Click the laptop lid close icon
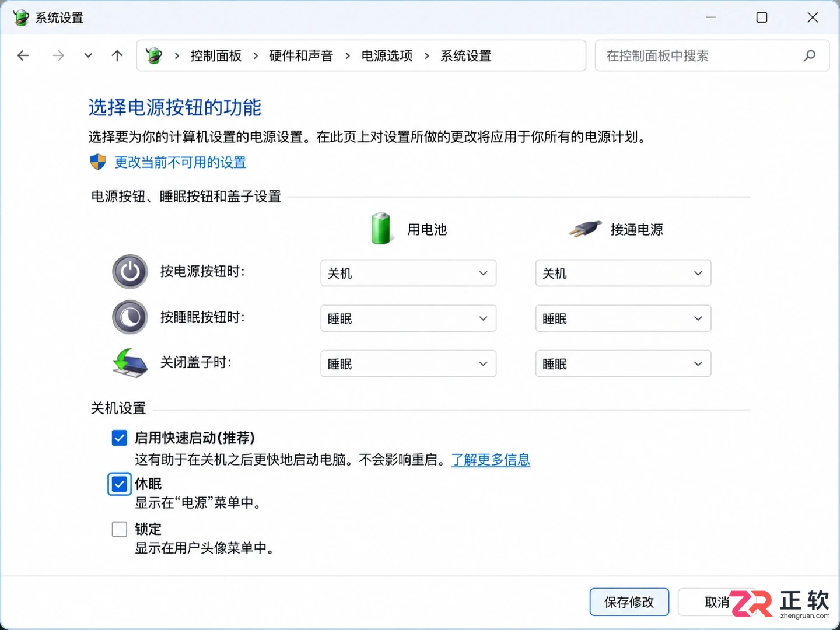The height and width of the screenshot is (630, 840). click(x=130, y=363)
